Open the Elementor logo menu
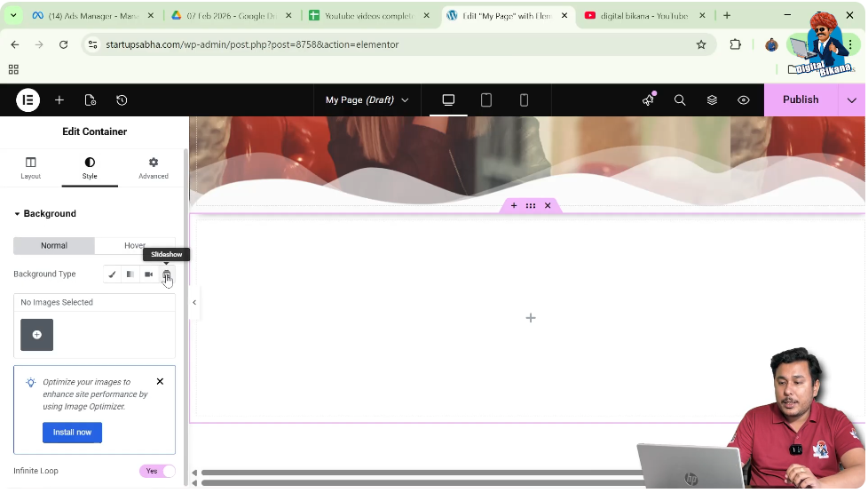This screenshot has width=868, height=493. pos(28,100)
